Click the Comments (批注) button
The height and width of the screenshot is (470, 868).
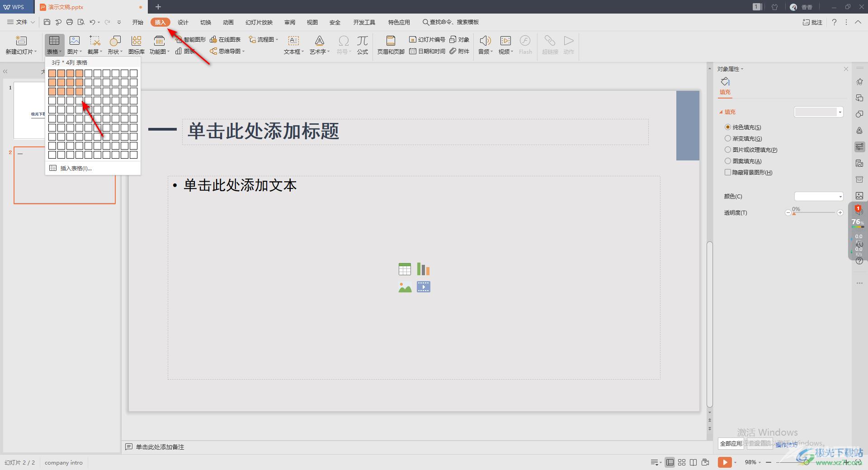pos(812,22)
